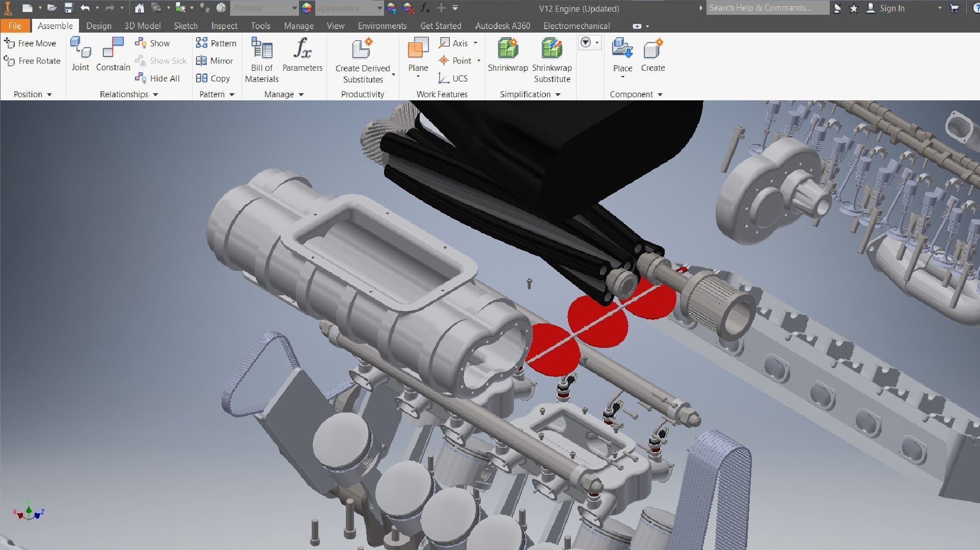
Task: Create an Axis work feature
Action: tap(453, 43)
